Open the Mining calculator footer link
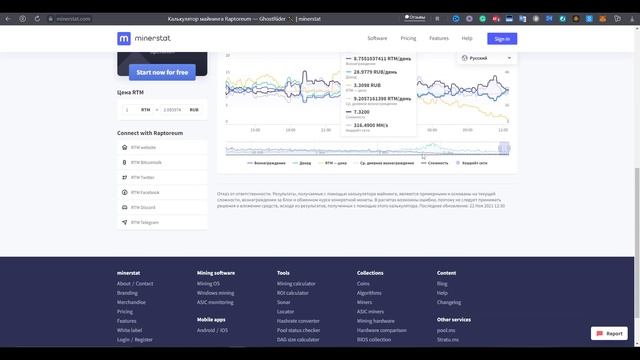Viewport: 640px width, 360px height. (296, 284)
